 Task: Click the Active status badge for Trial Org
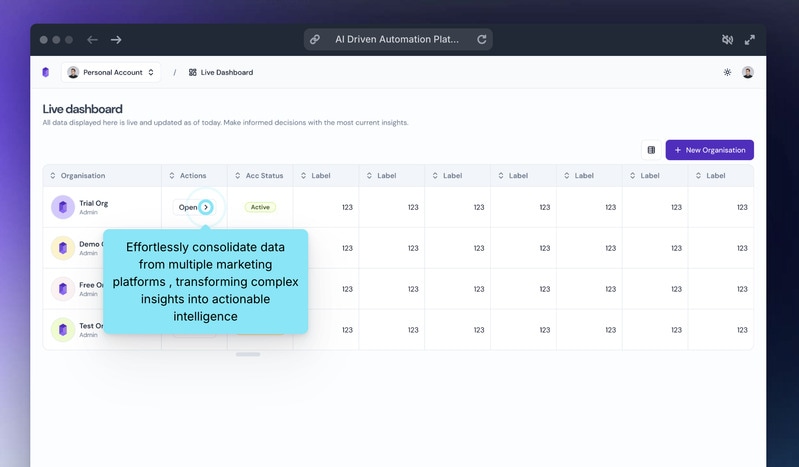coord(260,207)
